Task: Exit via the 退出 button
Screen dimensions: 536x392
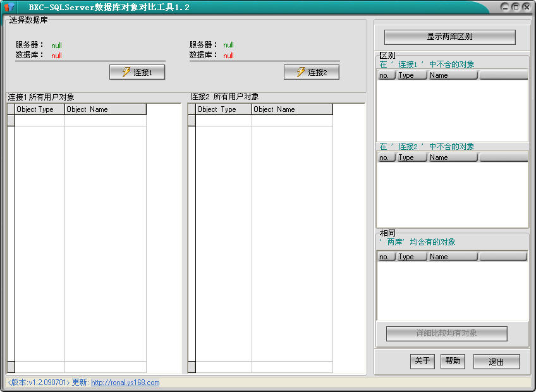Action: (x=496, y=362)
